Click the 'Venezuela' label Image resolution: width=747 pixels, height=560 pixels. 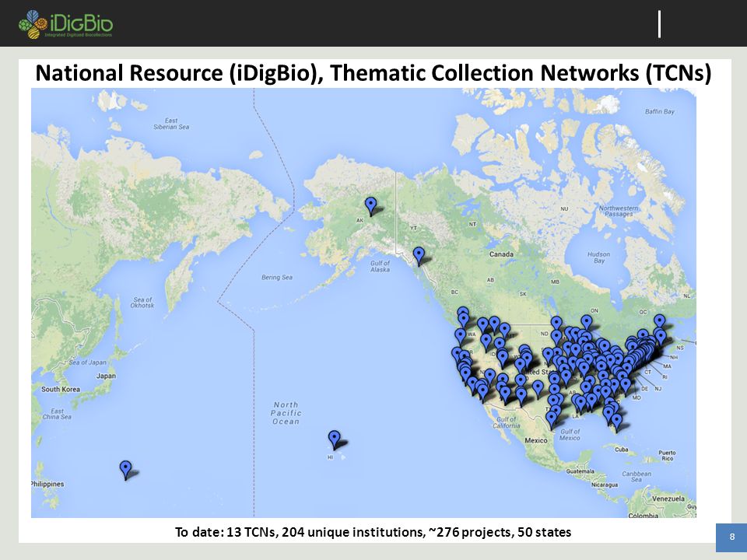(x=668, y=499)
